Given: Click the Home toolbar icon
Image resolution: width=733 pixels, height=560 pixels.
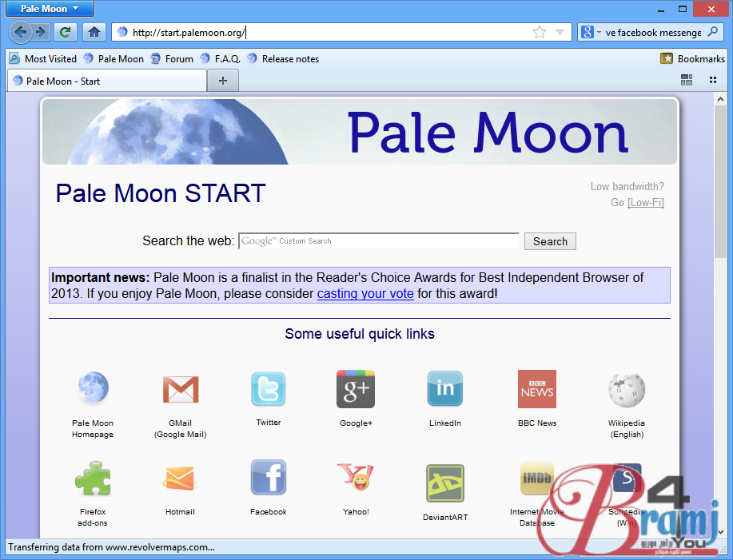Looking at the screenshot, I should (x=94, y=33).
